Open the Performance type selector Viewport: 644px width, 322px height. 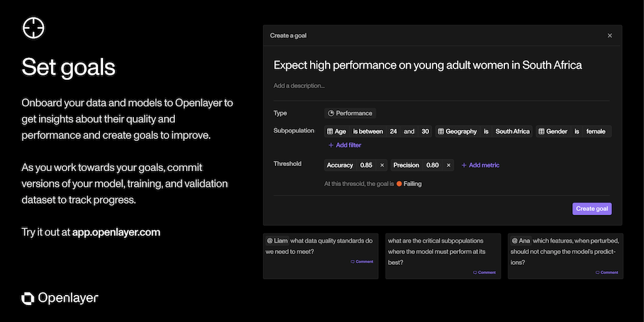(x=350, y=113)
